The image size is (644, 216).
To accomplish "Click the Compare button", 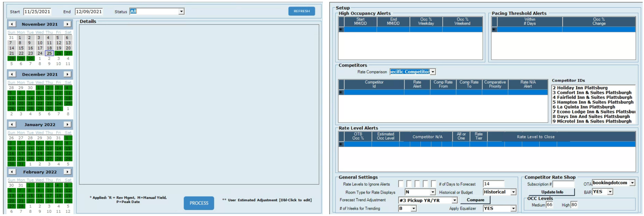I will pos(475,200).
